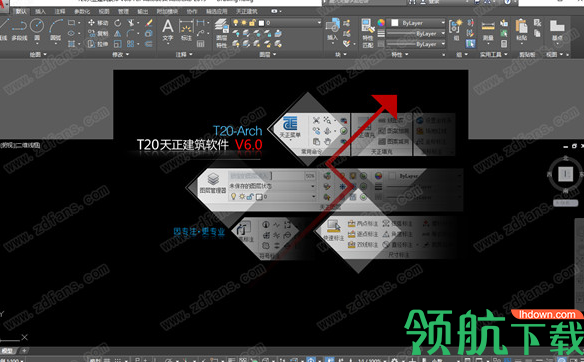Click the 模型 model tab
584x362 pixels.
click(8, 350)
